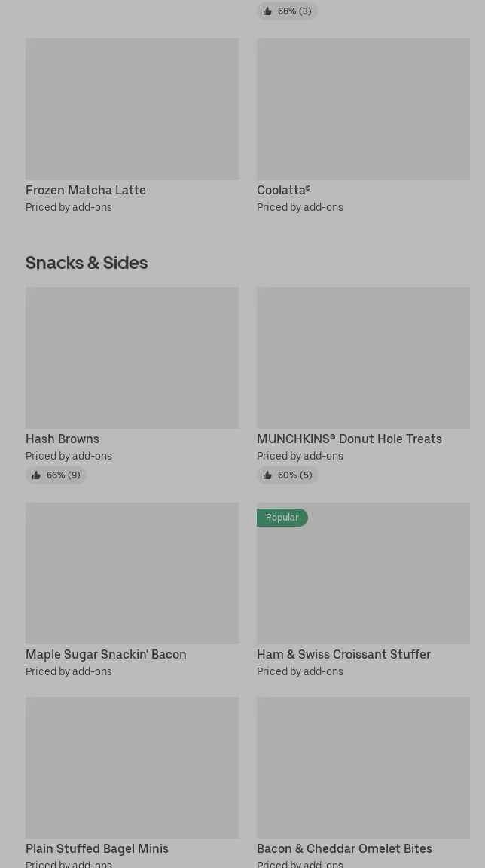Viewport: 485px width, 868px height.
Task: Open the Frozen Matcha Latte image
Action: pos(132,109)
